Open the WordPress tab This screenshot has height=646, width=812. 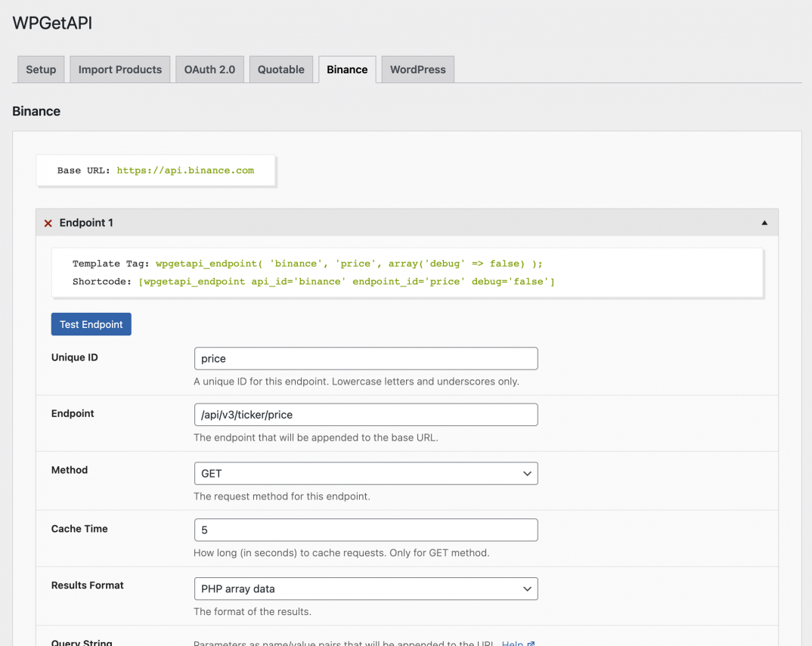click(417, 69)
